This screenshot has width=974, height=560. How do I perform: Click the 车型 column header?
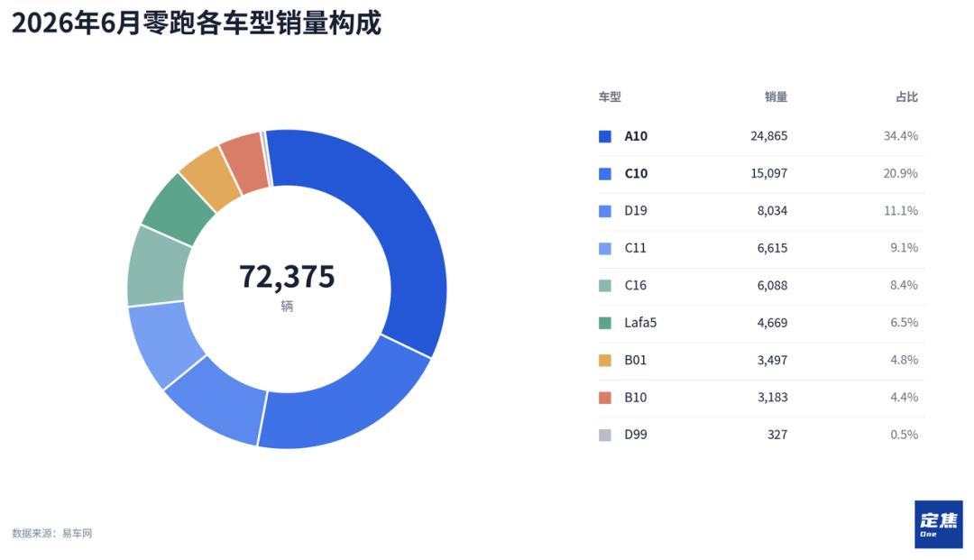(x=610, y=96)
